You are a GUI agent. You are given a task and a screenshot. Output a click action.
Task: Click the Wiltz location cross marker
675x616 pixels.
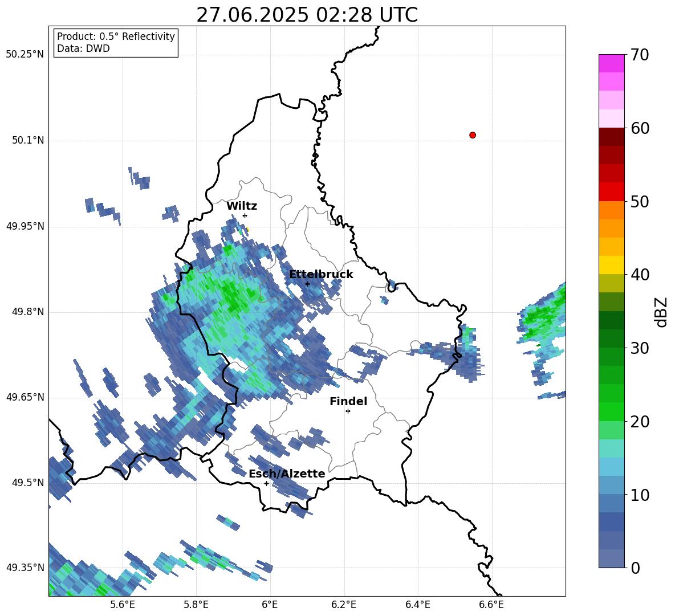tap(245, 215)
